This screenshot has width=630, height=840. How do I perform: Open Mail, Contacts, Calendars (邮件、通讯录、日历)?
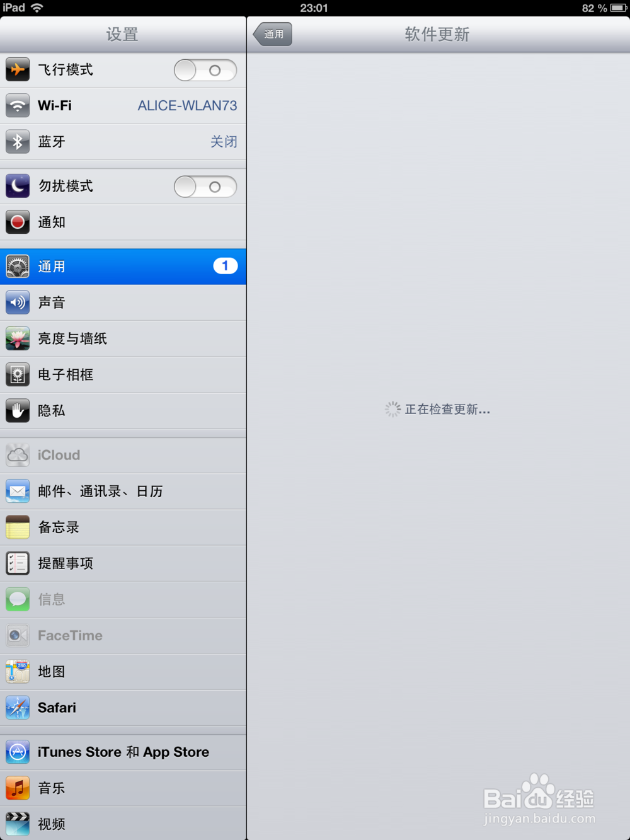[101, 491]
